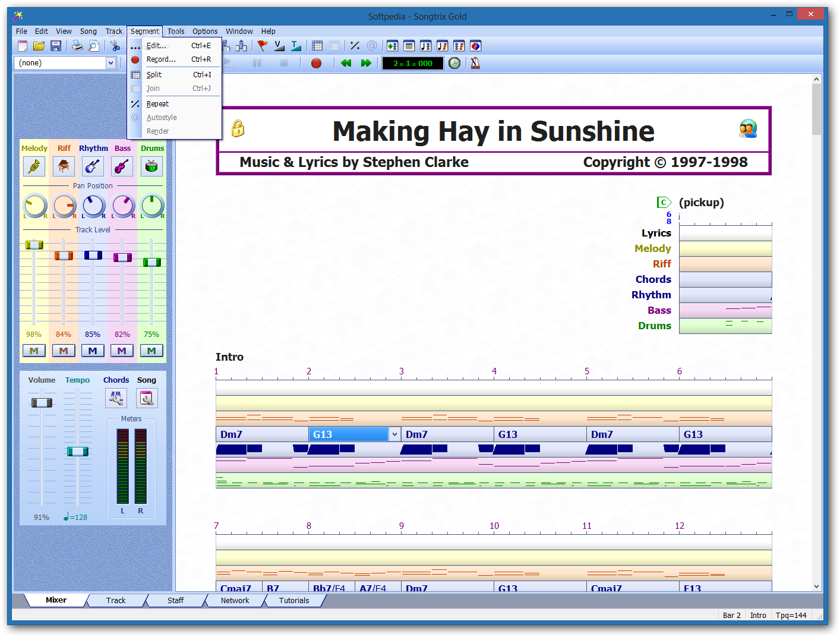Click the Dm7 chord cell at bar 1

262,434
